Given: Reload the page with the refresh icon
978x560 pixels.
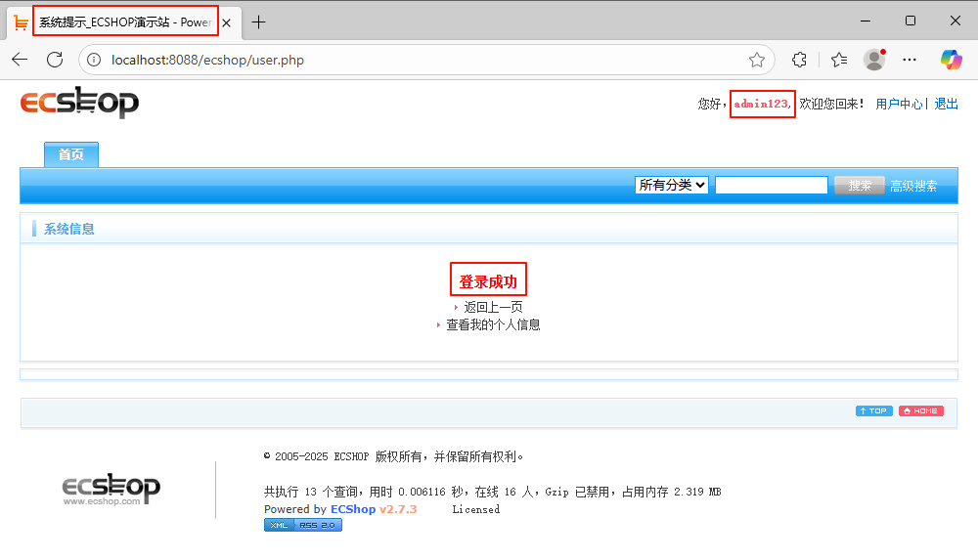Looking at the screenshot, I should click(x=55, y=60).
